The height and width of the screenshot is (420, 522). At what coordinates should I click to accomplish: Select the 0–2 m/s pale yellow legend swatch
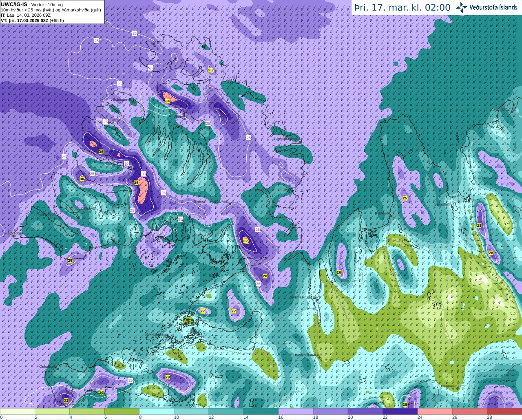18,411
